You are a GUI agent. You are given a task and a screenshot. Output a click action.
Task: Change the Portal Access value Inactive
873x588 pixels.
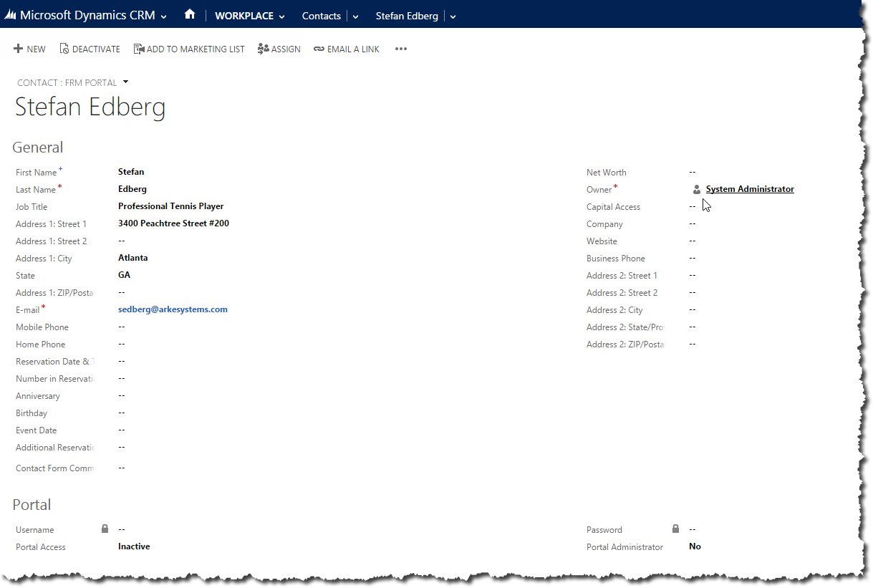[134, 546]
